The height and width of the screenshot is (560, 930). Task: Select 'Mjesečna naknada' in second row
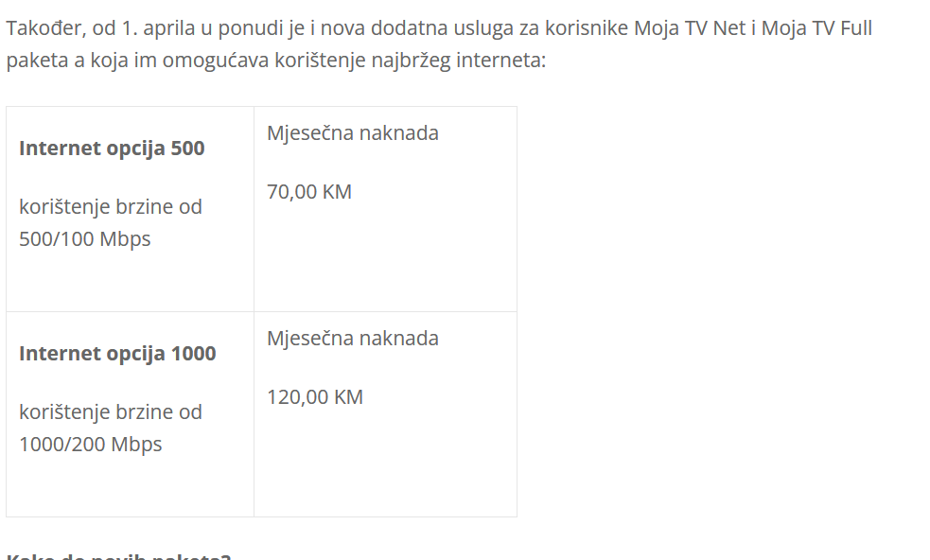click(353, 339)
